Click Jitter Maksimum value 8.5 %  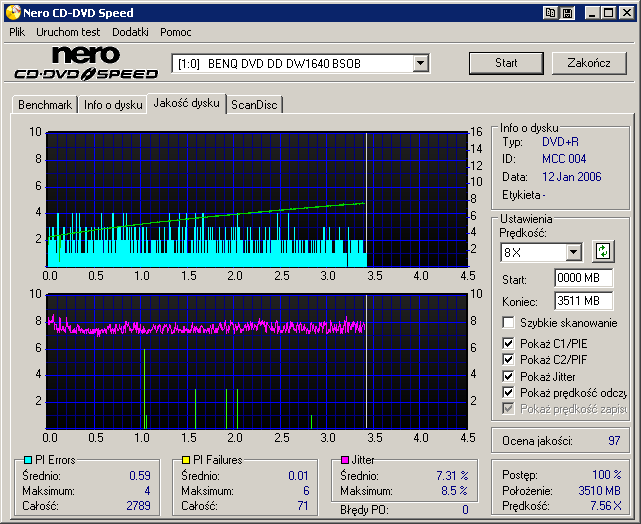pyautogui.click(x=454, y=490)
